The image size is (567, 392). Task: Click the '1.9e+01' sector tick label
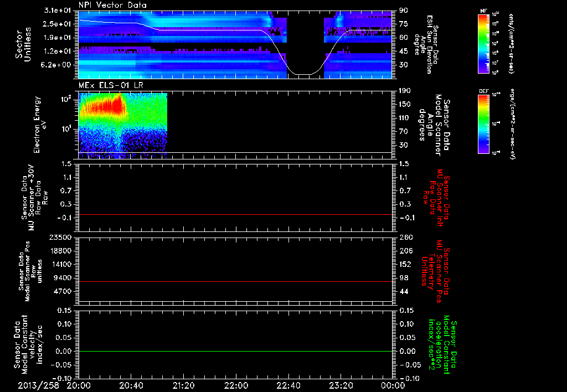[58, 38]
